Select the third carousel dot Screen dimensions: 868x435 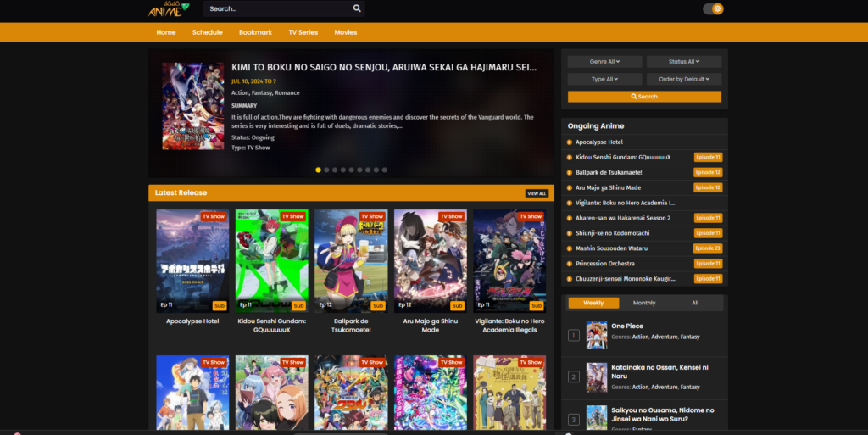pos(335,170)
